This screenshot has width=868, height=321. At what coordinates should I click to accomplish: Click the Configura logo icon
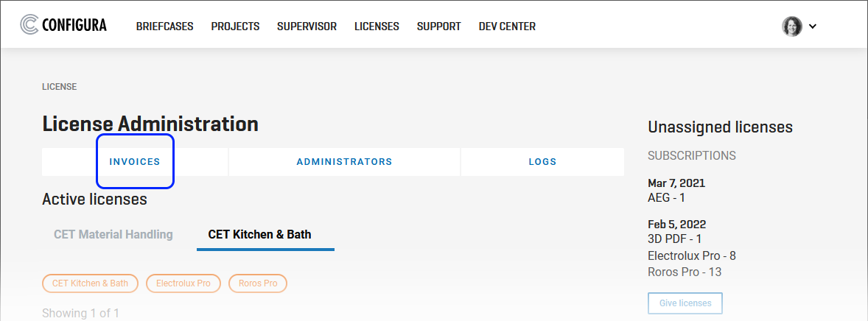(x=29, y=25)
